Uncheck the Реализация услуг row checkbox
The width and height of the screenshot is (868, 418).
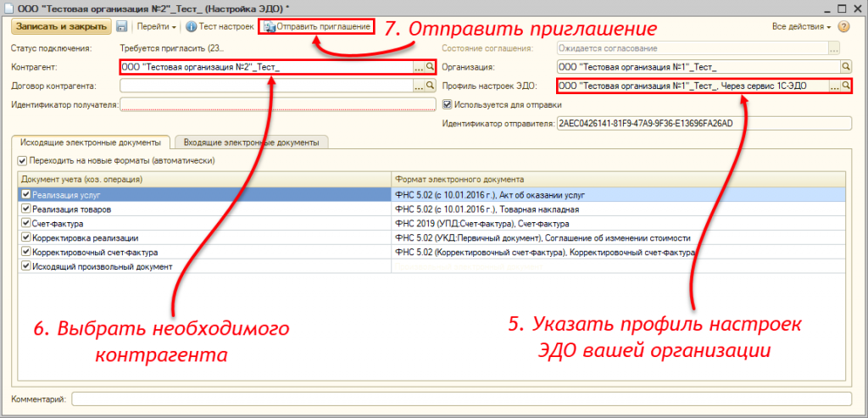(x=25, y=195)
